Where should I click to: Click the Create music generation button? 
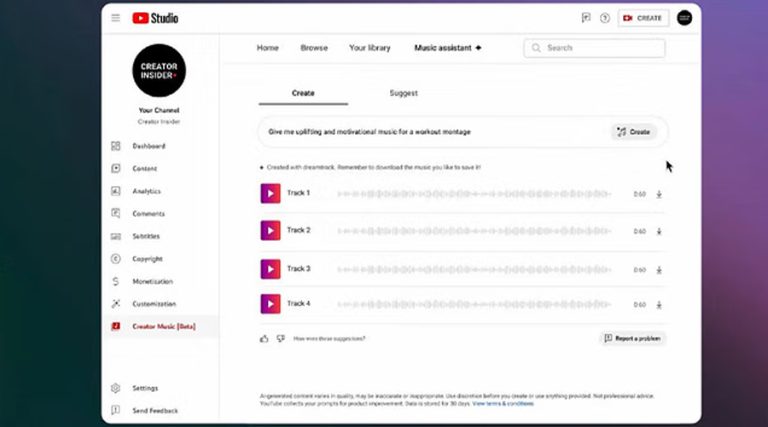[x=634, y=132]
